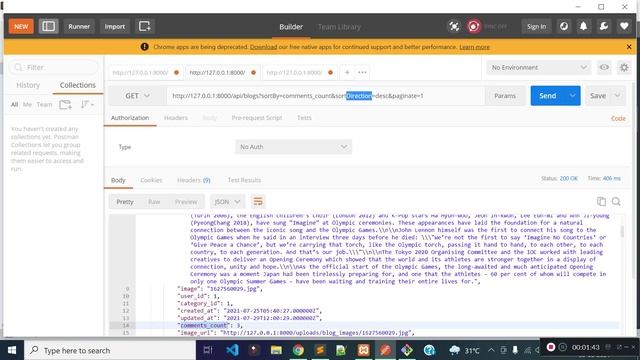The image size is (640, 360).
Task: Open Sublime Text from taskbar
Action: click(320, 350)
